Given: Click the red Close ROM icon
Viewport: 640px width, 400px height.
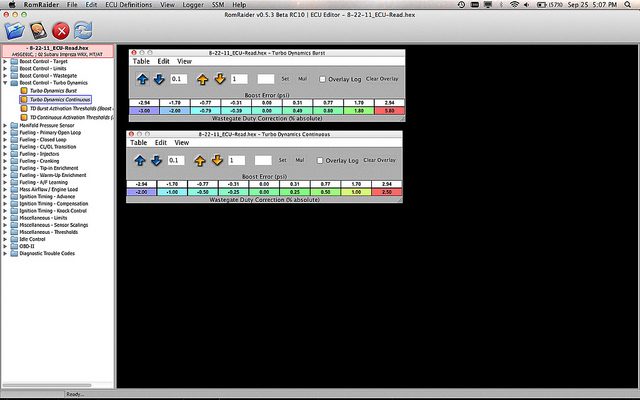Looking at the screenshot, I should (x=62, y=30).
